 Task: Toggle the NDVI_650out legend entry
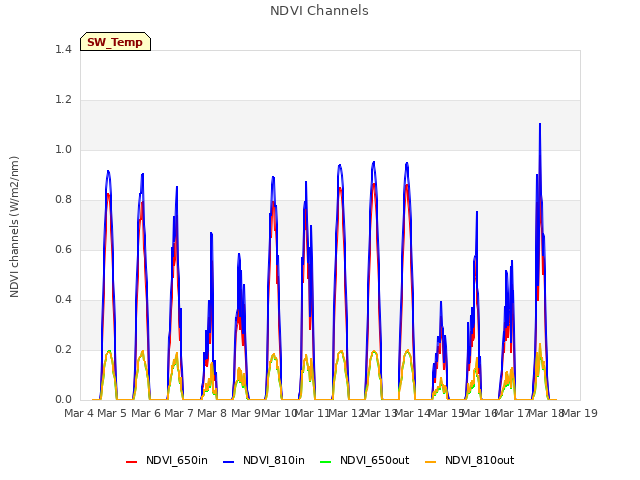coord(364,461)
